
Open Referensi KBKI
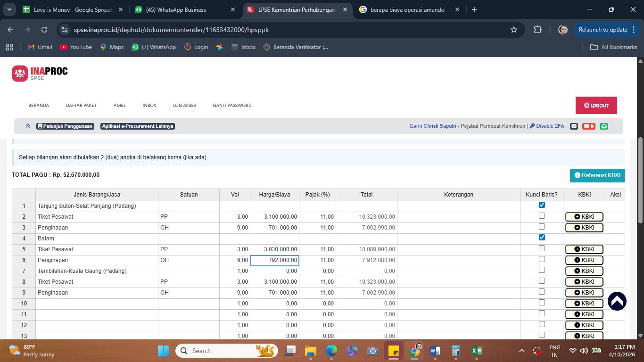click(597, 175)
